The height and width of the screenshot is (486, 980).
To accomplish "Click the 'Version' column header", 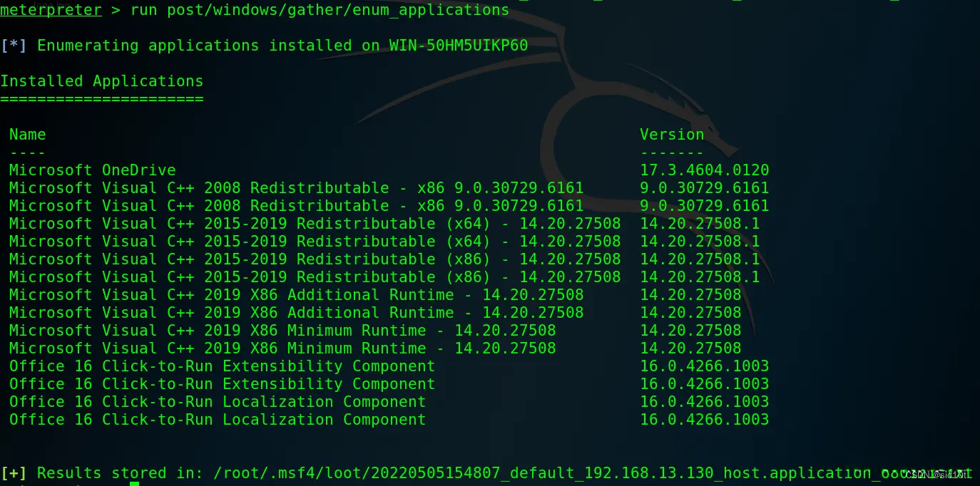I will 672,135.
